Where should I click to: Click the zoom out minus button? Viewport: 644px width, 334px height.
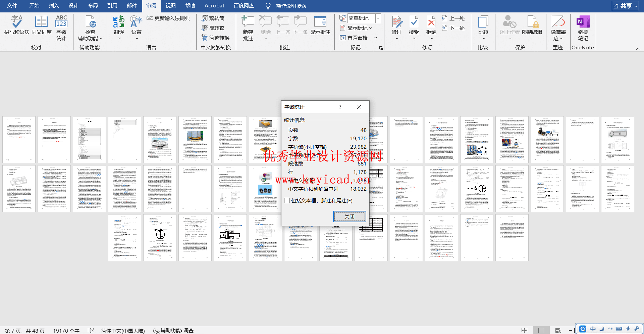point(570,331)
